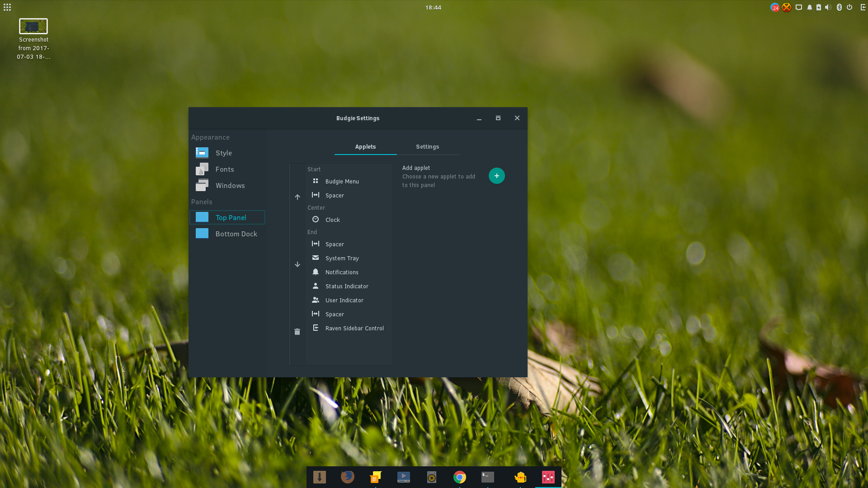Open the orange hexagon X tray icon
Viewport: 868px width, 488px height.
pos(787,7)
